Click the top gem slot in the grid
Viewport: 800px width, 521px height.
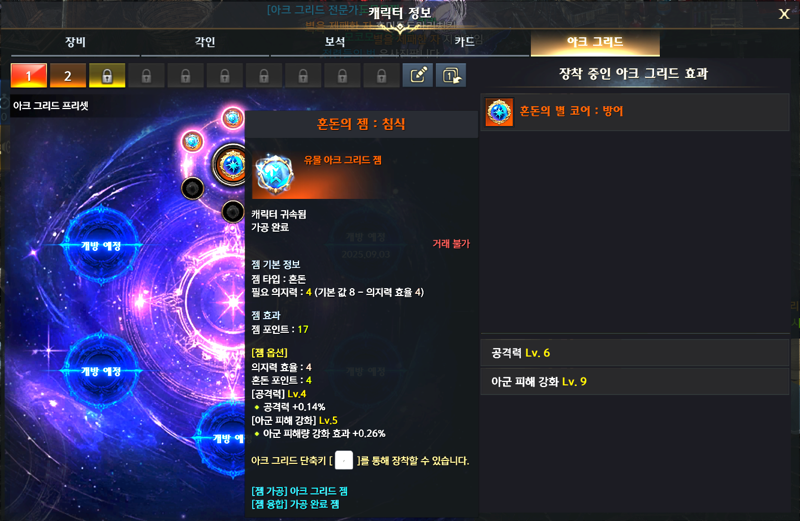click(x=233, y=118)
